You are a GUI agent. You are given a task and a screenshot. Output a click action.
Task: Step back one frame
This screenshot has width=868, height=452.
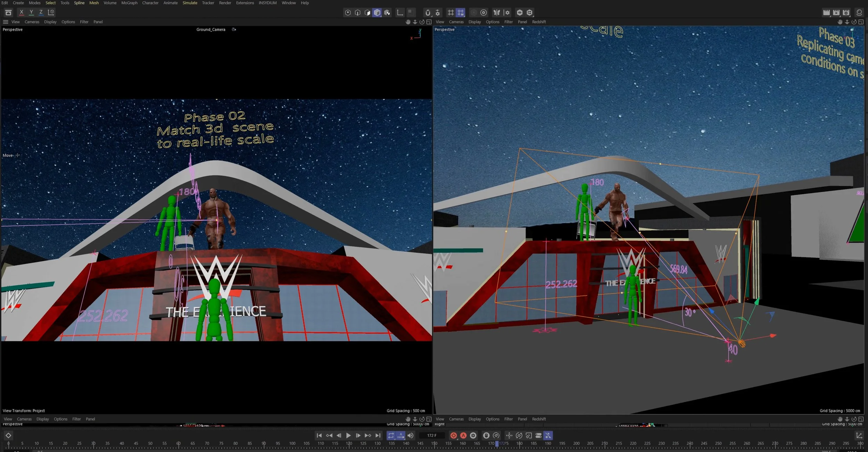pyautogui.click(x=339, y=435)
